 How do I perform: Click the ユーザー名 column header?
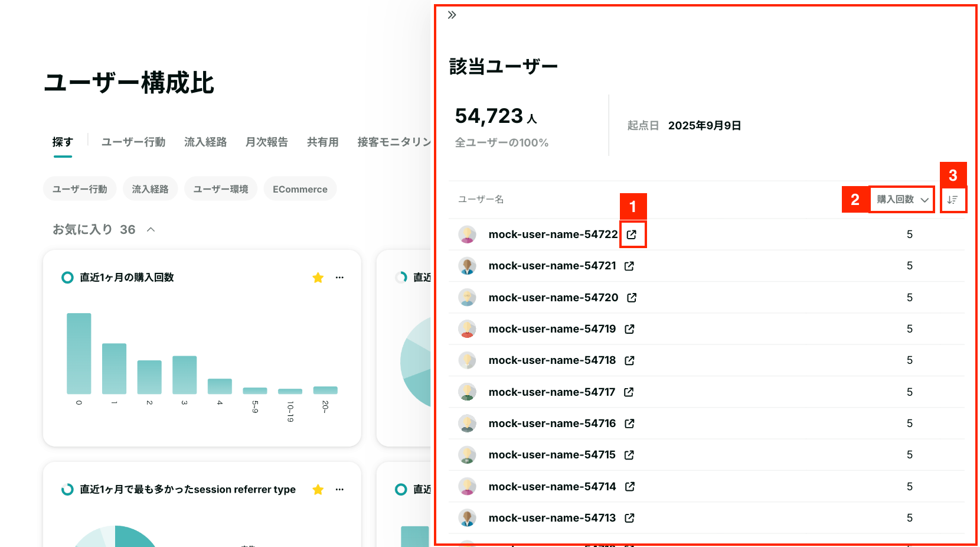click(481, 200)
